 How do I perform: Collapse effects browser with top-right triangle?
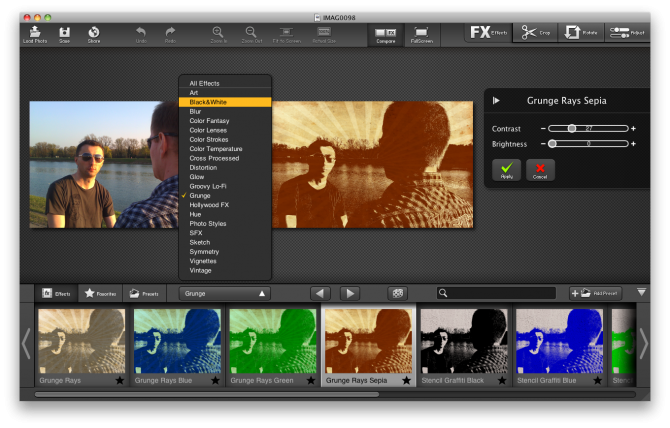coord(641,292)
